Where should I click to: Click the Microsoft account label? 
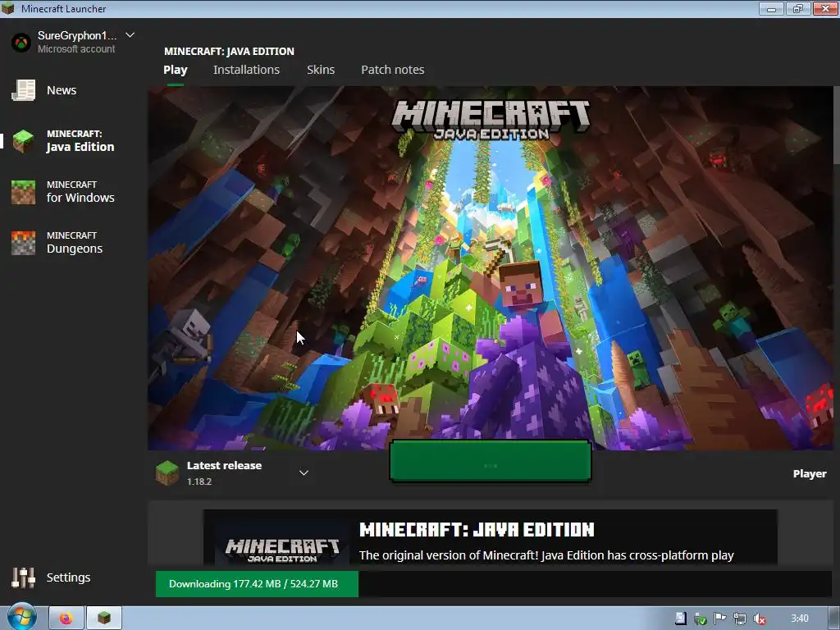click(76, 48)
